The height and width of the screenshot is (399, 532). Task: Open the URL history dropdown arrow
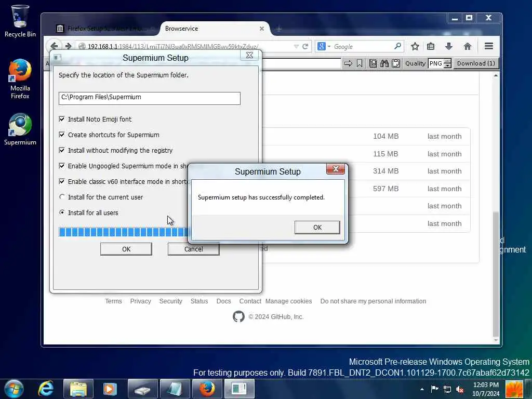[296, 46]
